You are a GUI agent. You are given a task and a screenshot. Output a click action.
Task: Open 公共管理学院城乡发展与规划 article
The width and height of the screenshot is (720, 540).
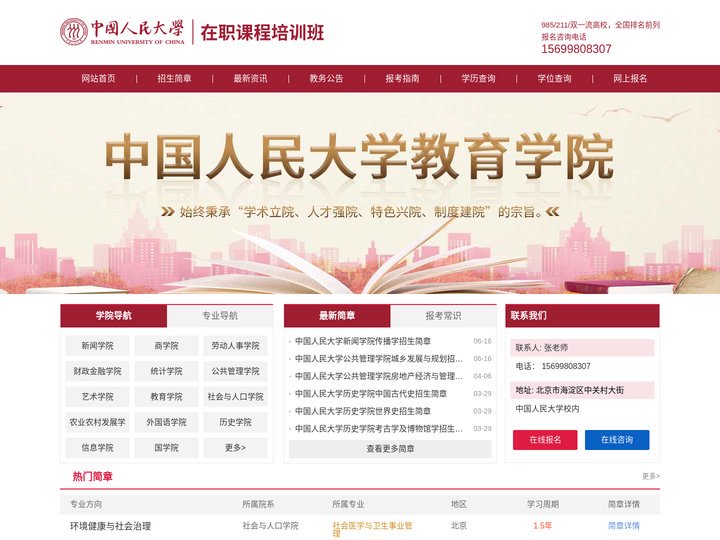point(378,359)
